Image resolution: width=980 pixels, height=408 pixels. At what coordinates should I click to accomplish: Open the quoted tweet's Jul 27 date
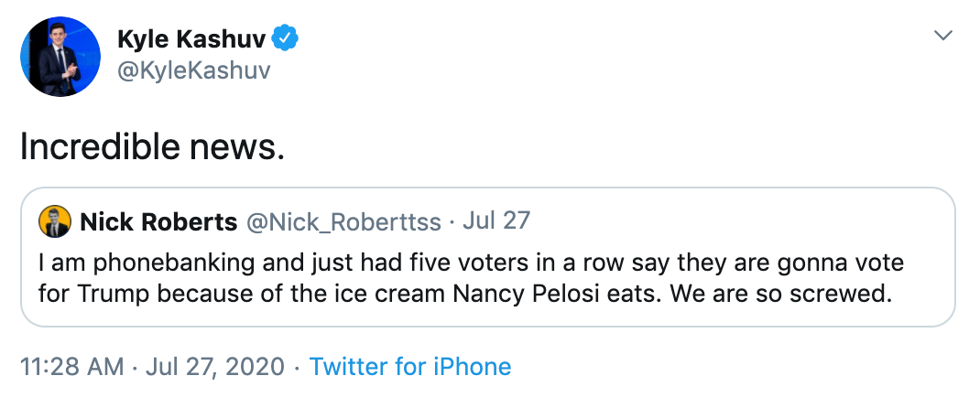click(x=496, y=220)
